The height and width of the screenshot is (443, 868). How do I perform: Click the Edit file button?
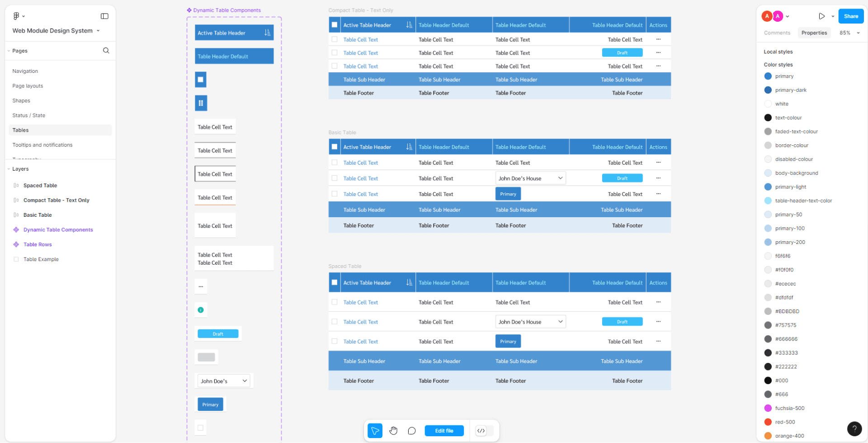tap(444, 430)
